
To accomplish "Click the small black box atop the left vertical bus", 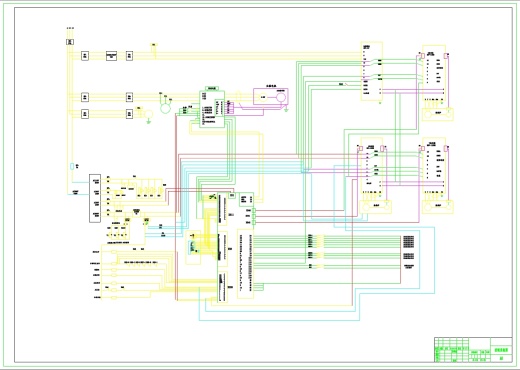I will (x=70, y=42).
